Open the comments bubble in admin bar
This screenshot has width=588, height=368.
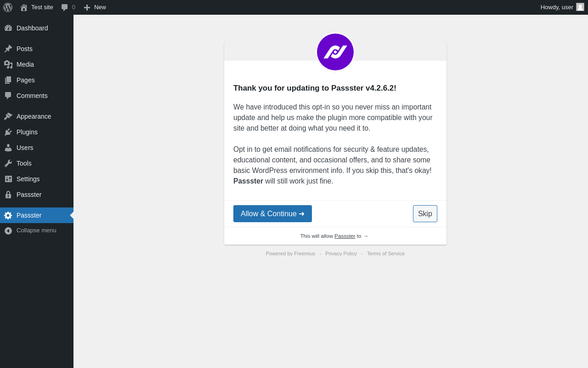coord(65,7)
